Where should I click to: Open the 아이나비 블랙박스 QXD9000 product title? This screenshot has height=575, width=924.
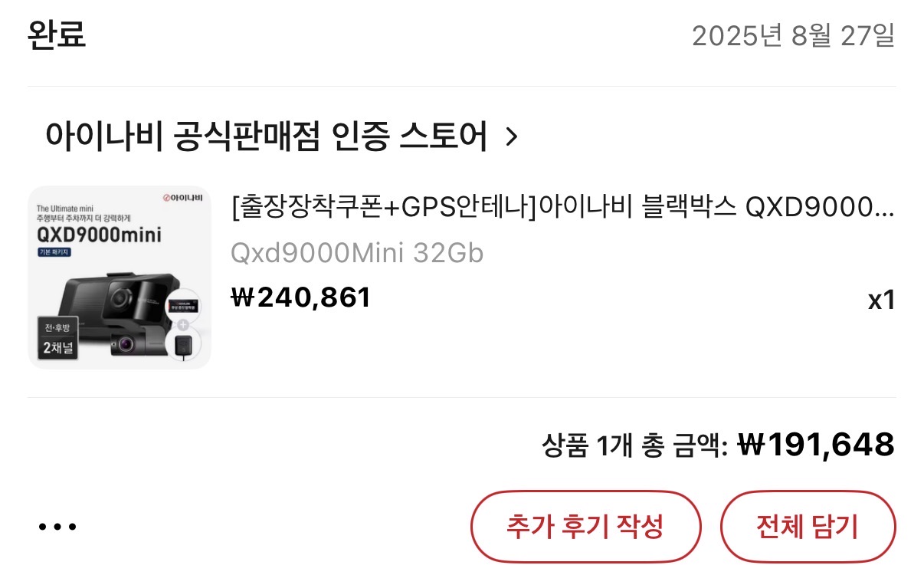pos(562,207)
